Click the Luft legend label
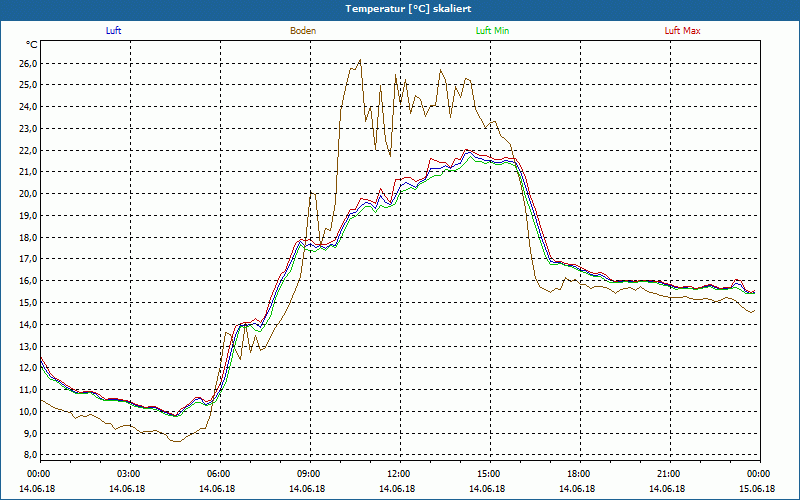Image resolution: width=800 pixels, height=500 pixels. (113, 31)
